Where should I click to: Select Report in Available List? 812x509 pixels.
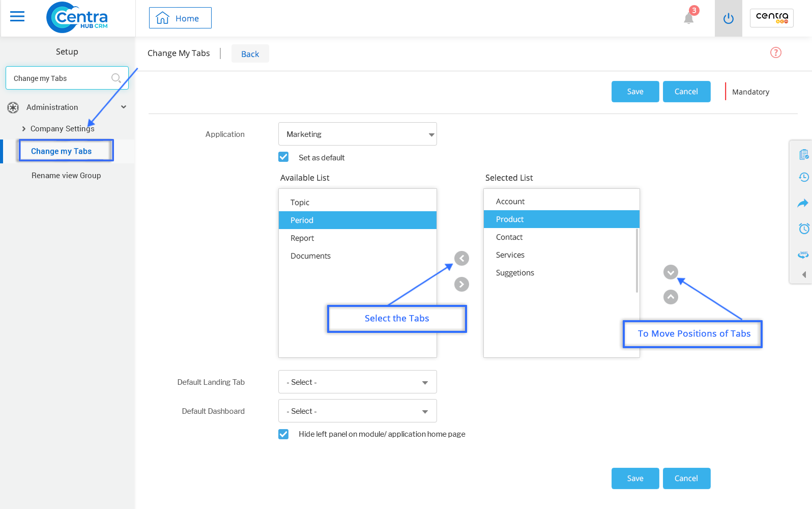point(358,238)
